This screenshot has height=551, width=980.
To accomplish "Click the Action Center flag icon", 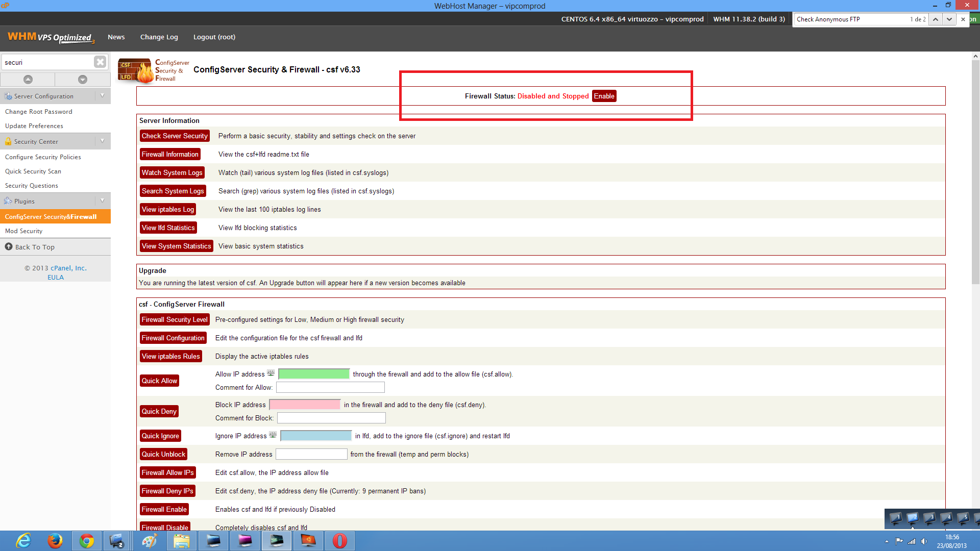I will tap(899, 541).
